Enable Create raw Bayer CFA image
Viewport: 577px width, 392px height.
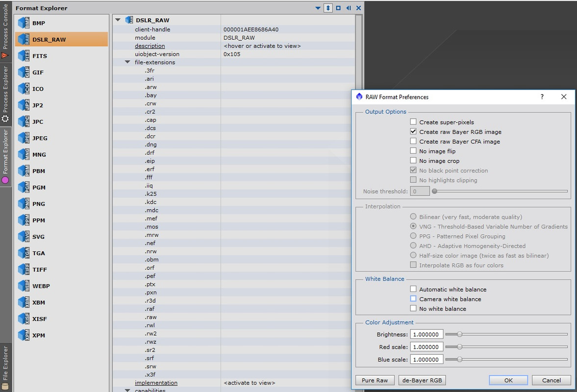click(x=413, y=141)
